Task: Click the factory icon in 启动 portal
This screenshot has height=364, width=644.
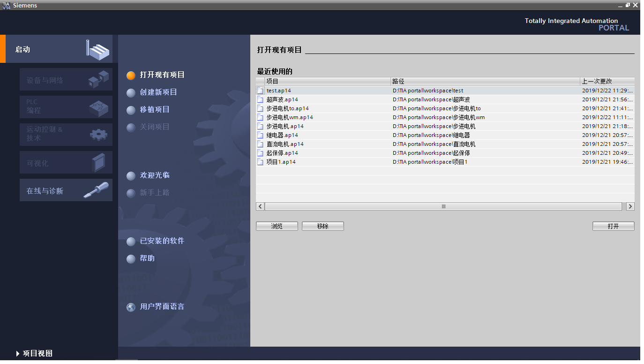Action: pyautogui.click(x=97, y=49)
